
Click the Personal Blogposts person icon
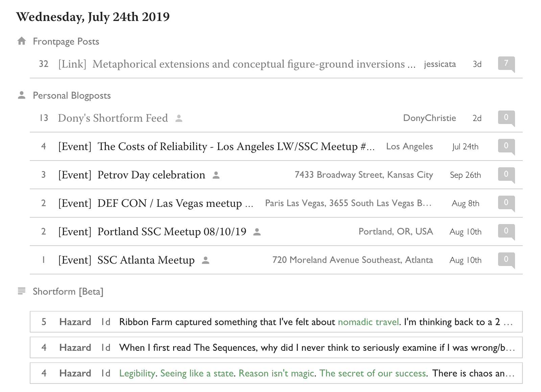coord(22,95)
